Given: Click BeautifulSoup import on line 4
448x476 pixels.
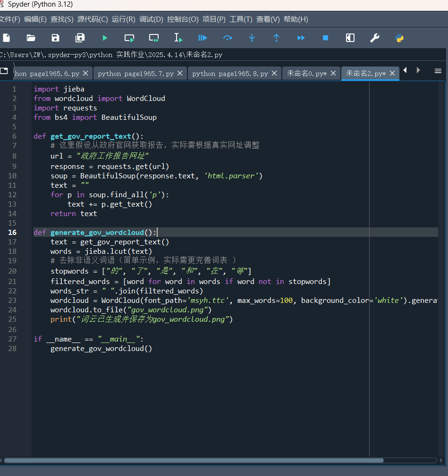Looking at the screenshot, I should coord(129,117).
